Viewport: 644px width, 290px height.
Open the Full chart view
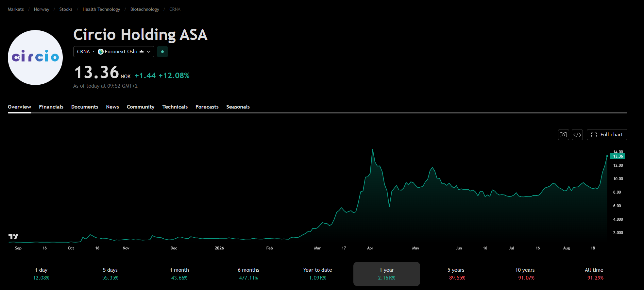coord(607,135)
